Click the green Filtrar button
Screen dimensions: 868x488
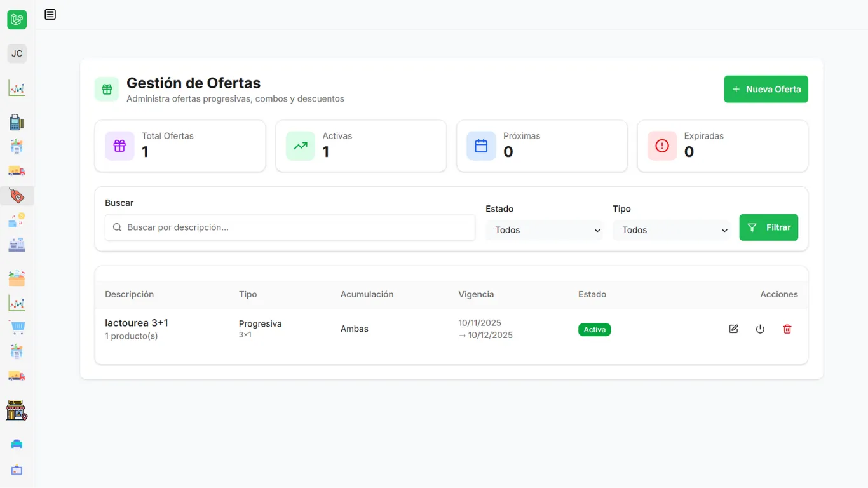[x=768, y=227]
